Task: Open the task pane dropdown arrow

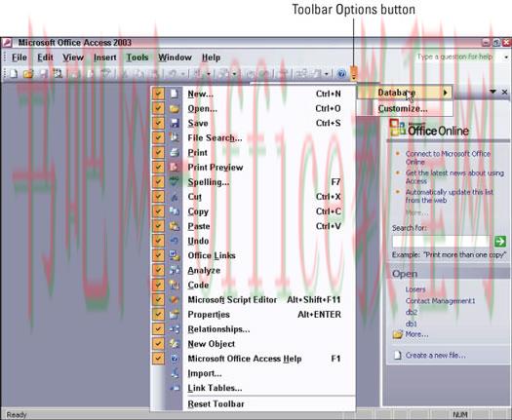Action: coord(493,92)
